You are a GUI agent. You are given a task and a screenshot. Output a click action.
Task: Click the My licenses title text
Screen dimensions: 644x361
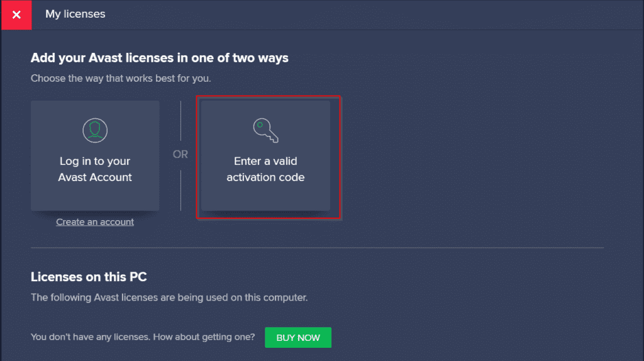click(75, 14)
